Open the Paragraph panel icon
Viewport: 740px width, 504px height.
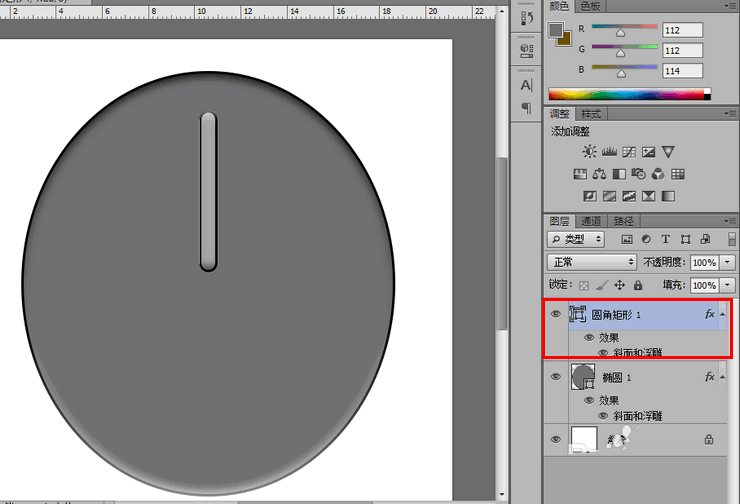526,108
